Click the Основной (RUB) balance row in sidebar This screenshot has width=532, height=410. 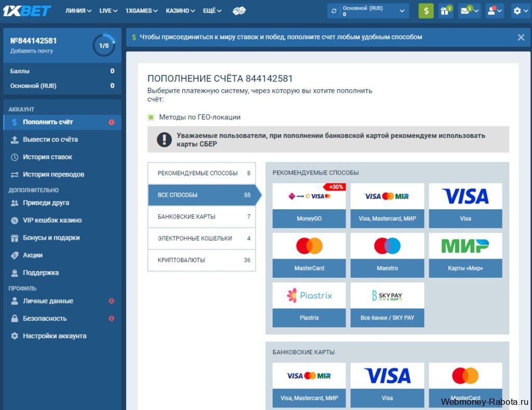[62, 86]
